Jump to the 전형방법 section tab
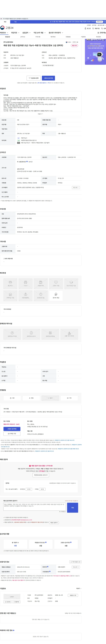Viewport: 106px width, 644px height. click(x=68, y=37)
